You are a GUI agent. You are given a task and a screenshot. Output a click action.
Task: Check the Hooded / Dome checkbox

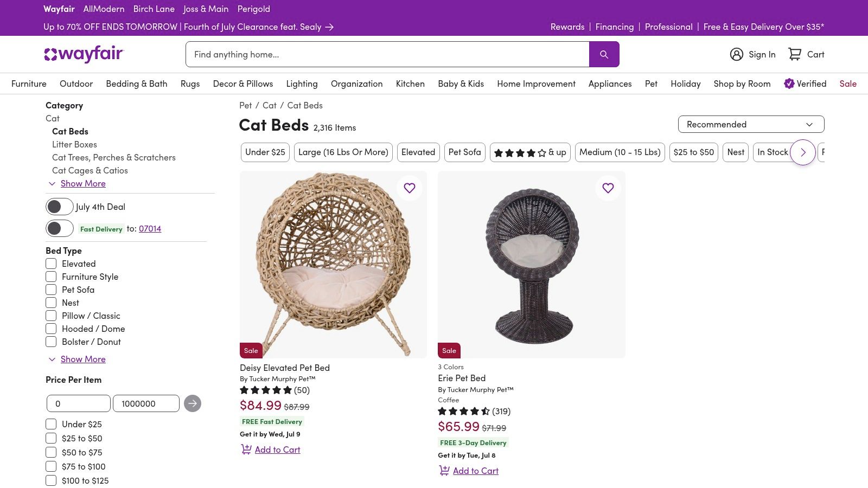[51, 329]
